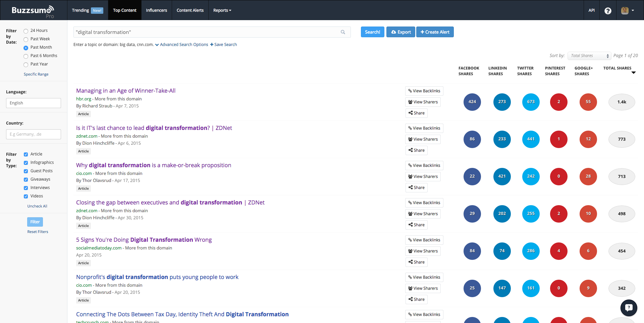Viewport: 644px width, 323px height.
Task: Click Facebook shares 86 circle
Action: (472, 139)
